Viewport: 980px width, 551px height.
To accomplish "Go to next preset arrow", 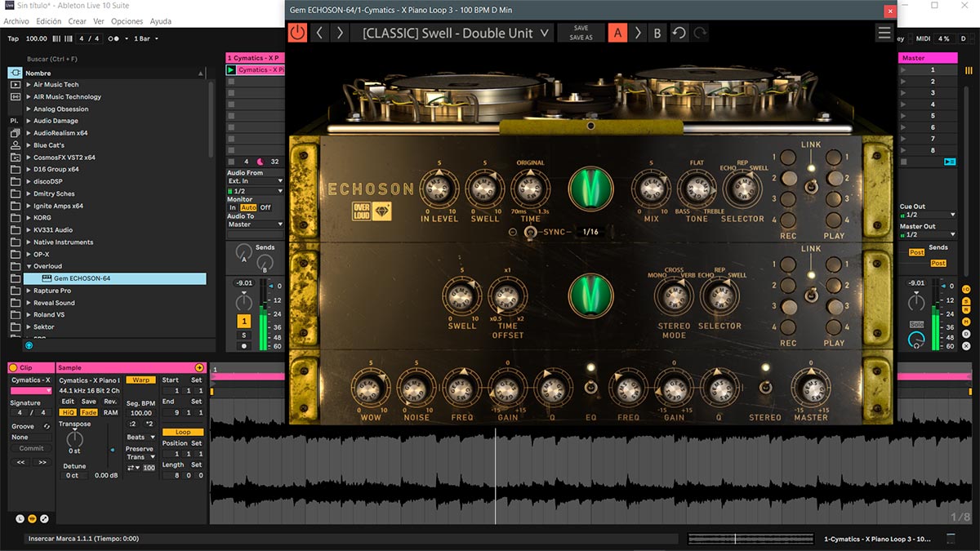I will (x=341, y=33).
